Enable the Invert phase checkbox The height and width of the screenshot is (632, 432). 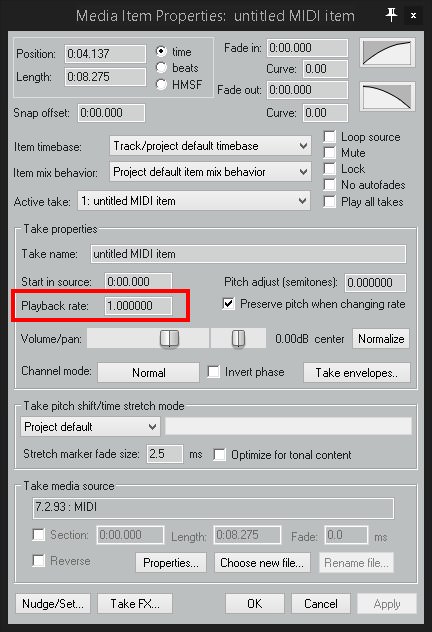[x=214, y=371]
